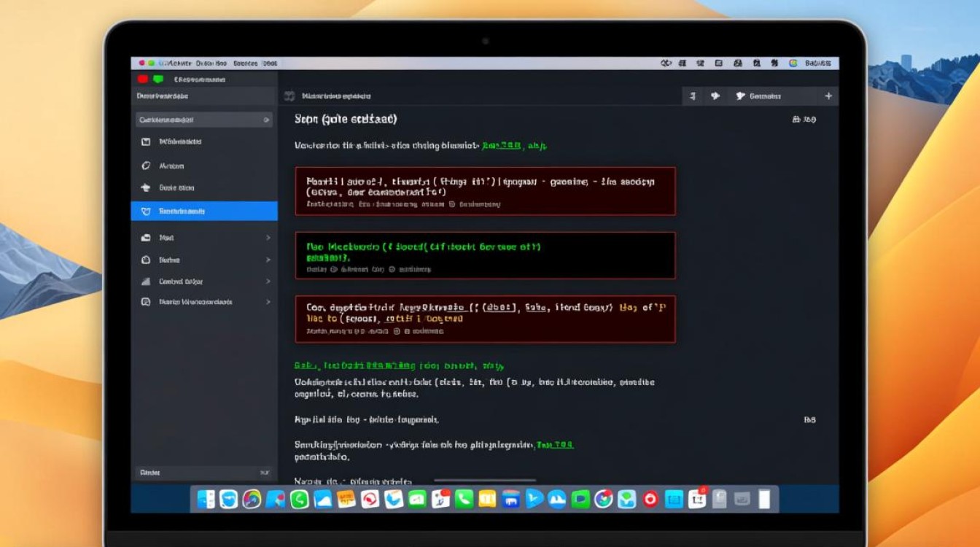Open the dropdown field at the sidebar top
Image resolution: width=980 pixels, height=547 pixels.
204,120
